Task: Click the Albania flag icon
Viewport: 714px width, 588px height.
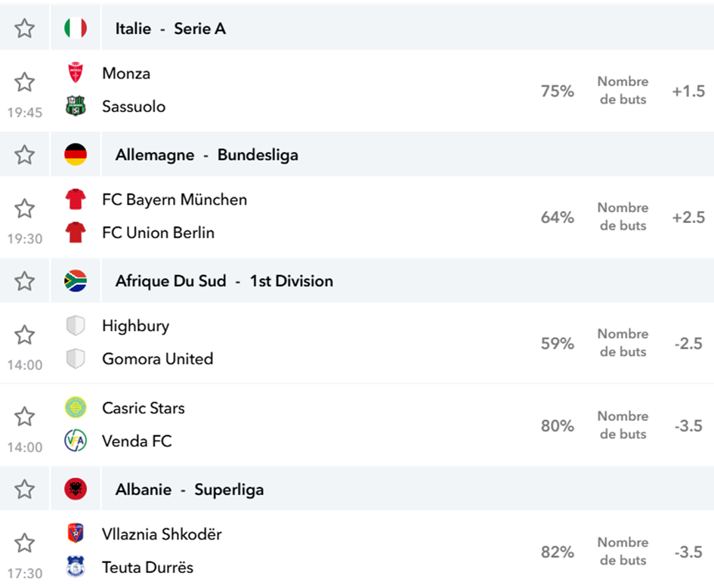Action: pos(76,489)
